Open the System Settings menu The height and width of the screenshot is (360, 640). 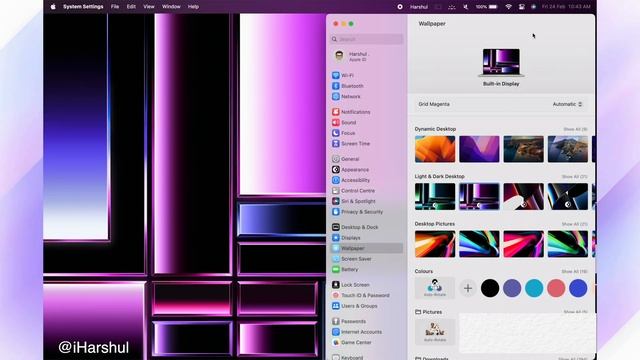click(83, 7)
